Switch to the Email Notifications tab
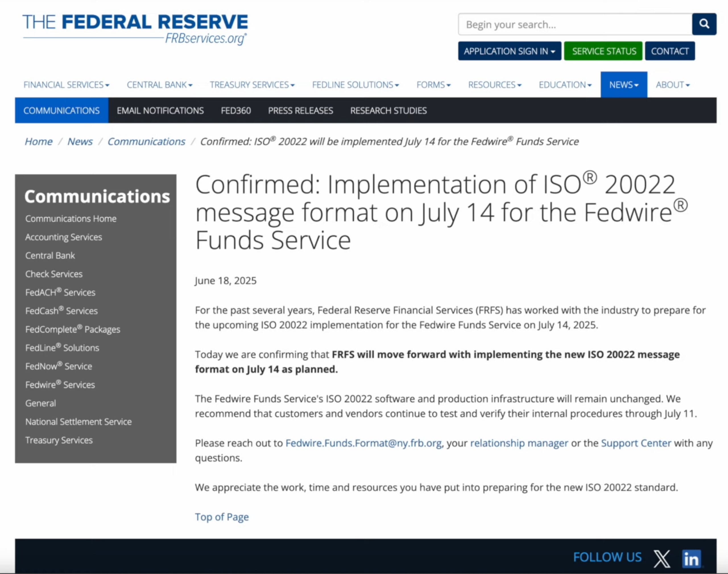 point(160,111)
